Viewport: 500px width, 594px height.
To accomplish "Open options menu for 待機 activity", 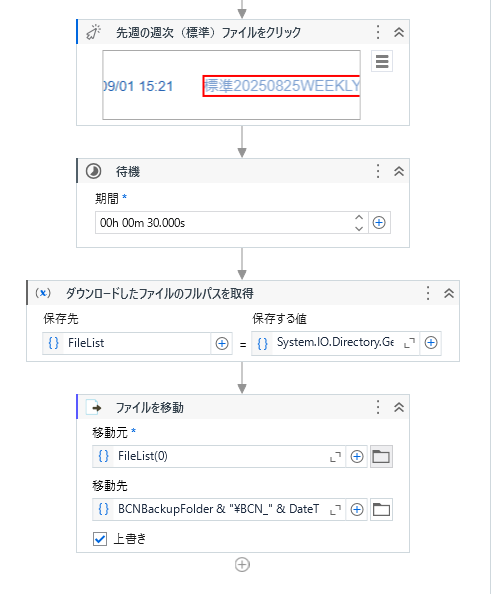I will (378, 171).
